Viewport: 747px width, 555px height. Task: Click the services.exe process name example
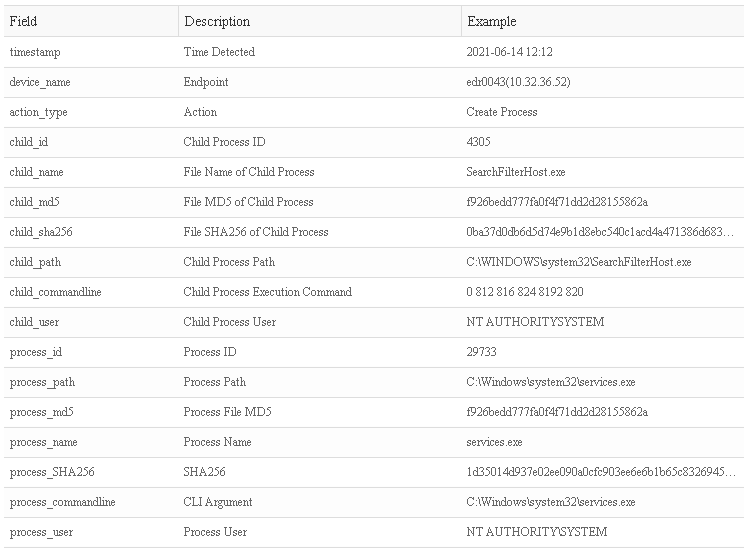coord(494,442)
